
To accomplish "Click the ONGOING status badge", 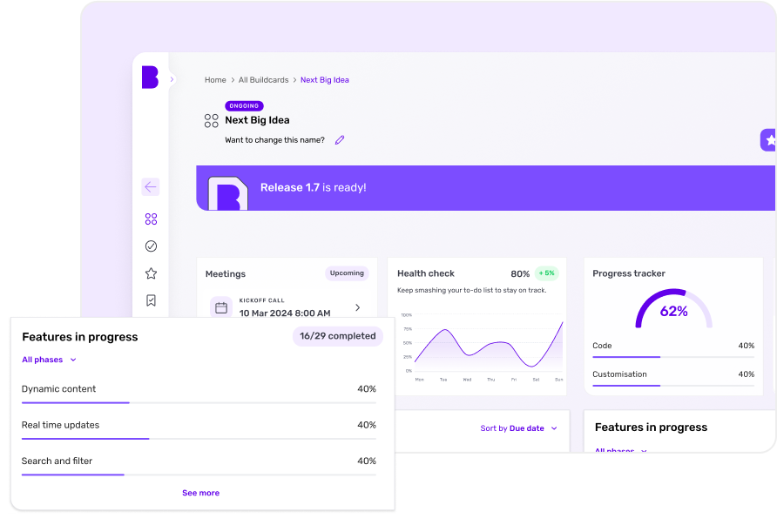I will tap(244, 106).
